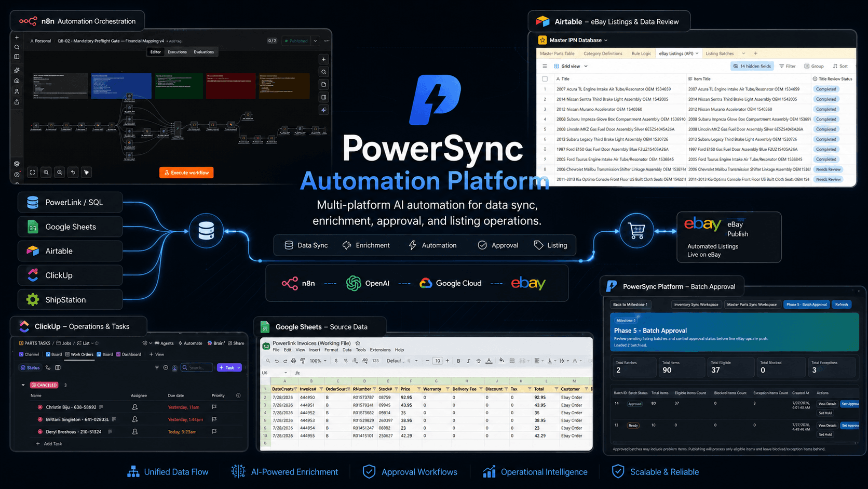
Task: Open Brain in the ClickUp header
Action: (x=216, y=343)
